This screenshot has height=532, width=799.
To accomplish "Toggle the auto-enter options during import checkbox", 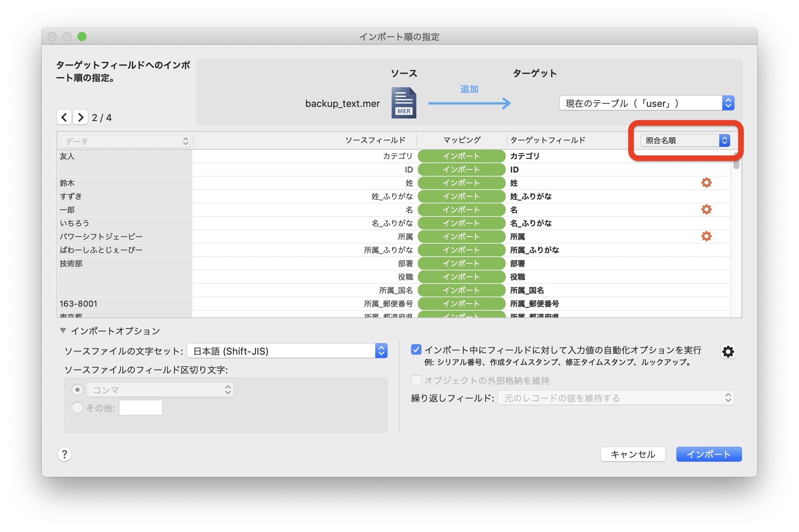I will (x=416, y=349).
